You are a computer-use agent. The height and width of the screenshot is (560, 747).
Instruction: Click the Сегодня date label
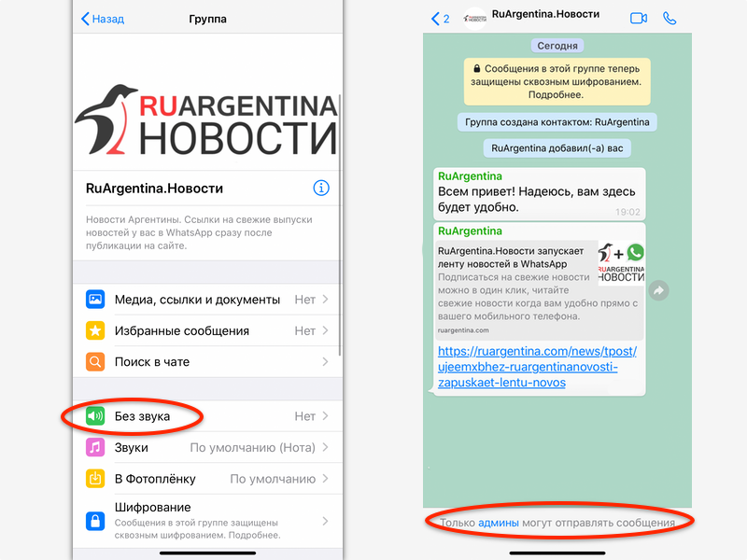557,46
